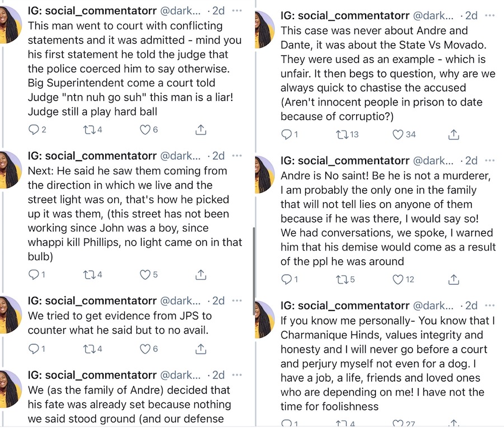
Task: Open more options on 'family of Andre' tweet
Action: click(x=237, y=375)
